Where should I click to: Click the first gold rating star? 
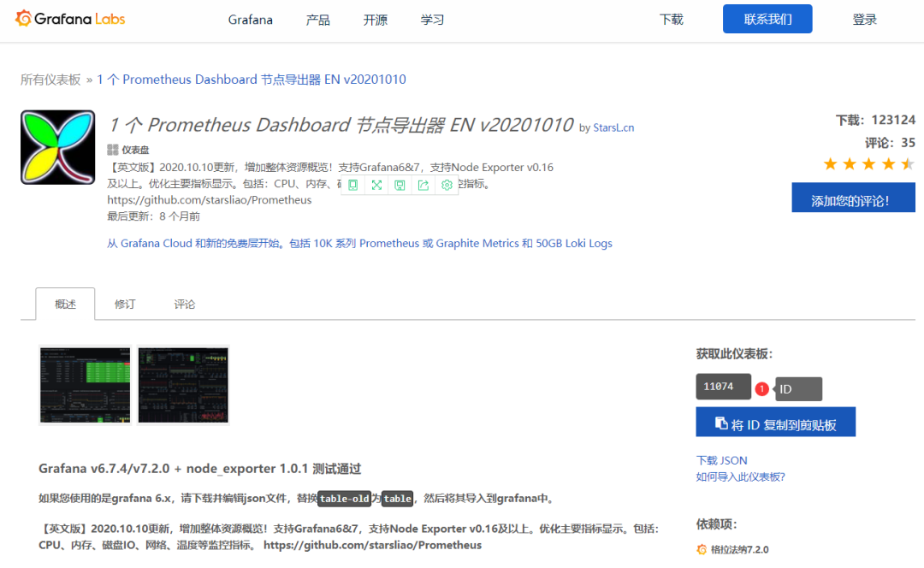click(x=830, y=163)
